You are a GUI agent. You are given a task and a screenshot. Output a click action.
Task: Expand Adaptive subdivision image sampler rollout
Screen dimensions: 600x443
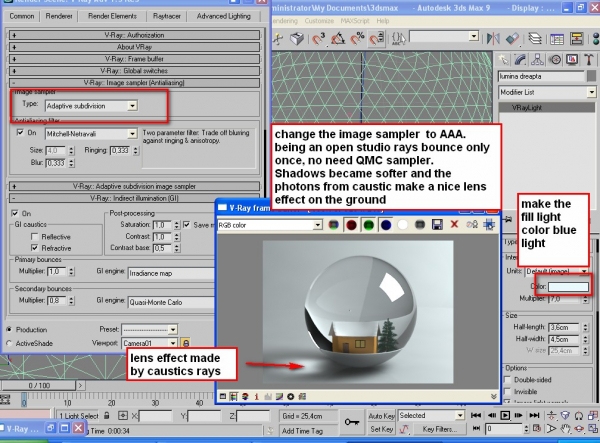(134, 186)
